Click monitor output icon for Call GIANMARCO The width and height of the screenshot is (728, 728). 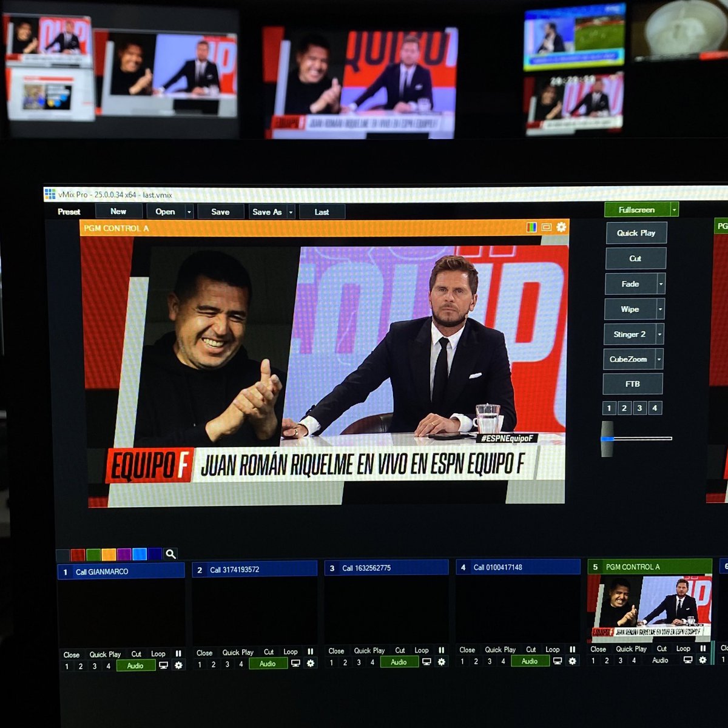click(x=163, y=666)
